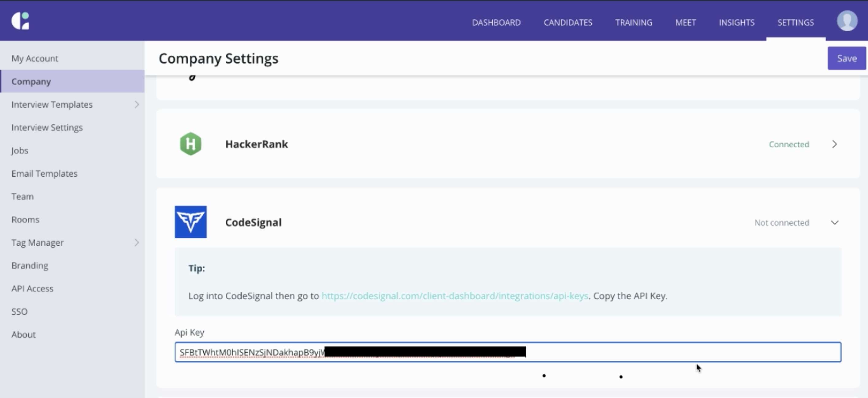The width and height of the screenshot is (868, 398).
Task: Open the TRAINING section
Action: pos(633,22)
